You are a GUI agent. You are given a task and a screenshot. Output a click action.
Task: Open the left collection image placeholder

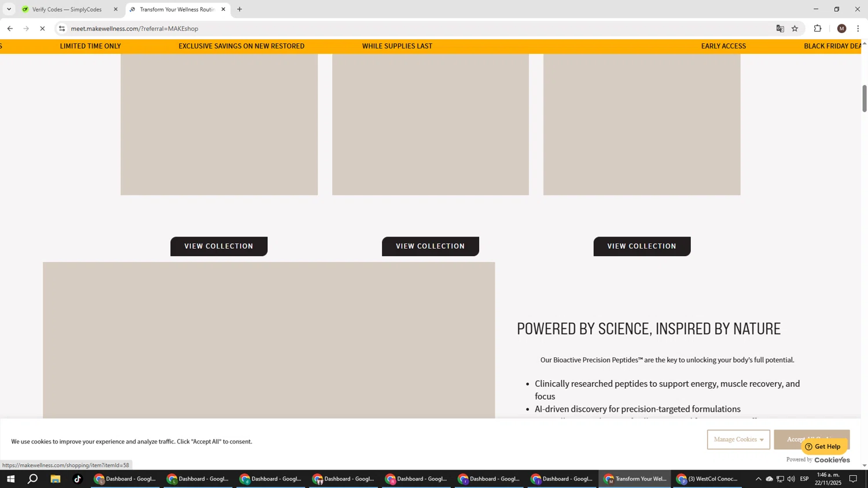[x=219, y=124]
